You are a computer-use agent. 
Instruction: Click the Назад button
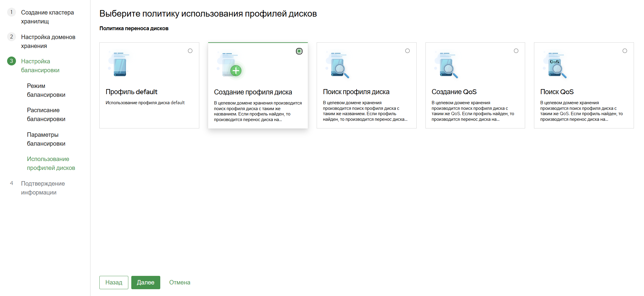114,282
